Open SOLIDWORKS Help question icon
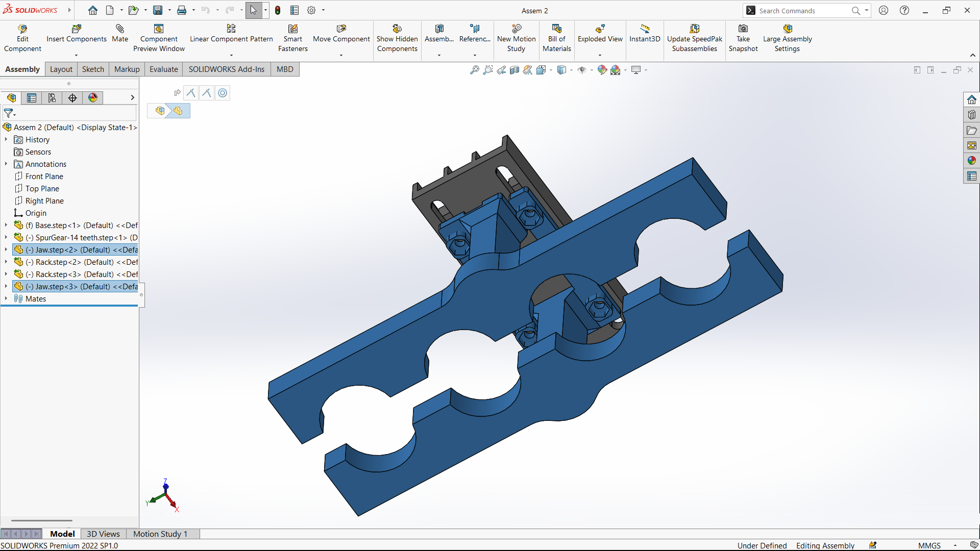Screen dimensions: 980x551 (904, 10)
